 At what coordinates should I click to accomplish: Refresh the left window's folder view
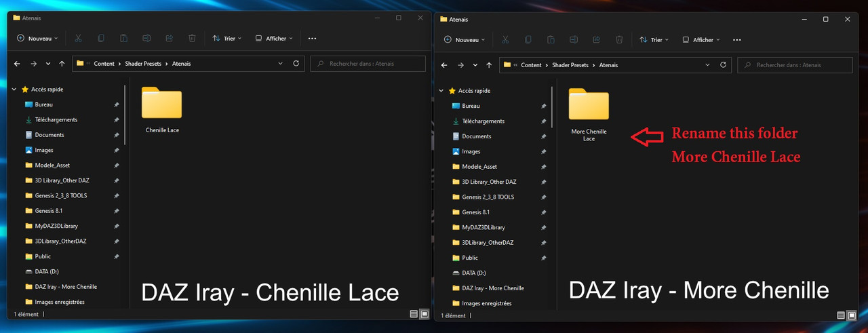296,63
